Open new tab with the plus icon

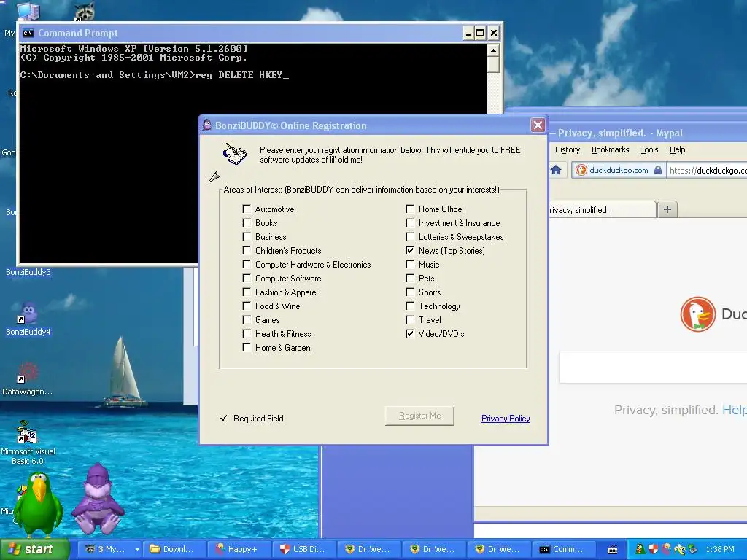(667, 209)
